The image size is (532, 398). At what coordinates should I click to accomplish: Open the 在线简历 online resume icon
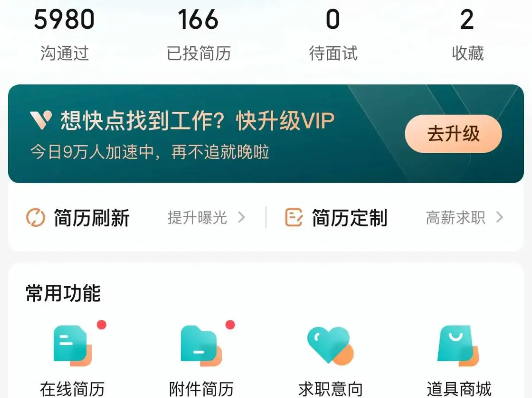(x=72, y=345)
